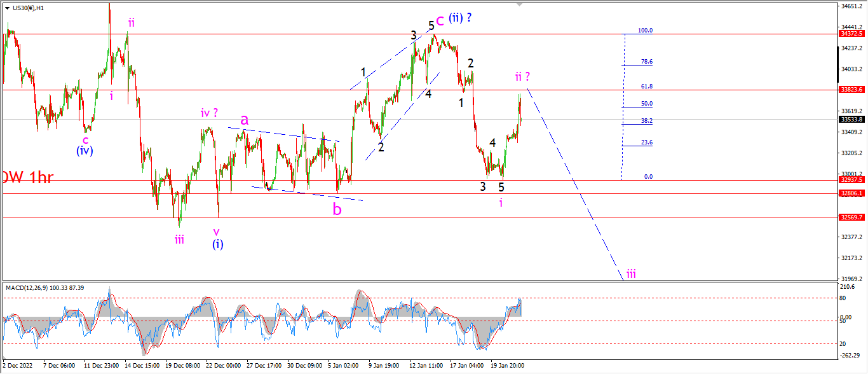Screen dimensions: 868x374
Task: Click the magenta 'a' wave label
Action: click(x=244, y=120)
